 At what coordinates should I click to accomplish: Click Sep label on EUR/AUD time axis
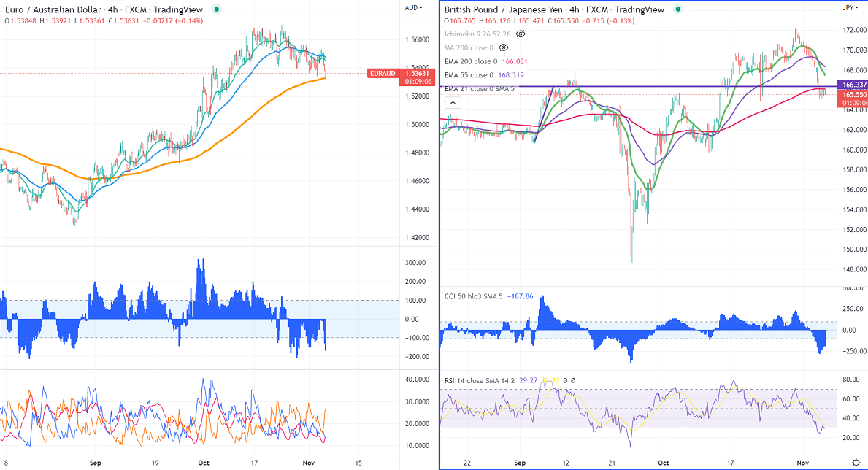click(x=95, y=463)
